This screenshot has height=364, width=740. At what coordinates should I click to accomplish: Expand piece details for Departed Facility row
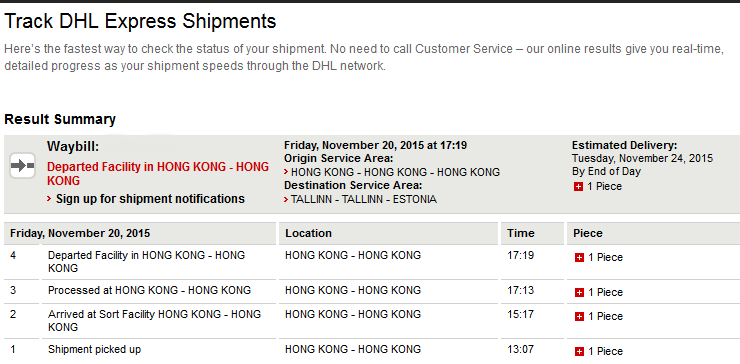[579, 258]
